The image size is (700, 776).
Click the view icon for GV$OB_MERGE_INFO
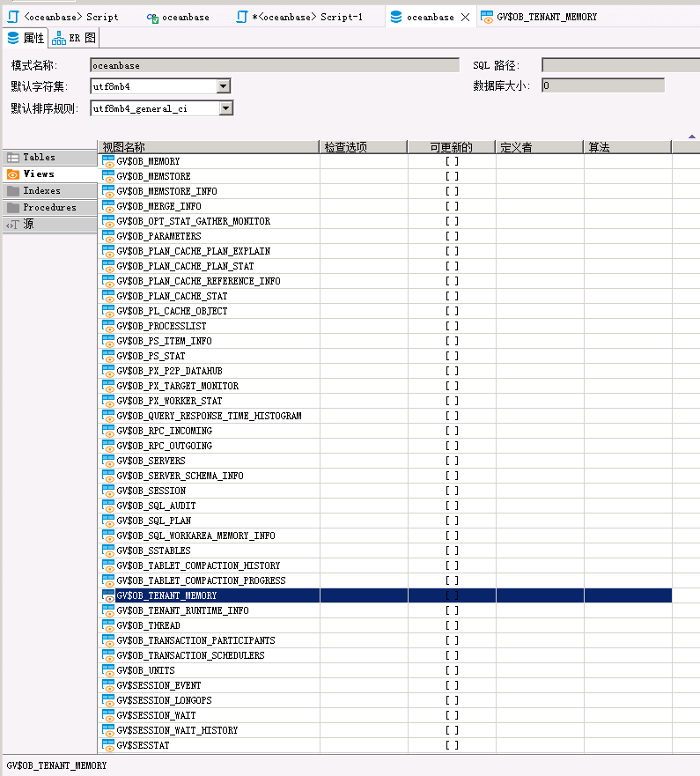pos(107,206)
